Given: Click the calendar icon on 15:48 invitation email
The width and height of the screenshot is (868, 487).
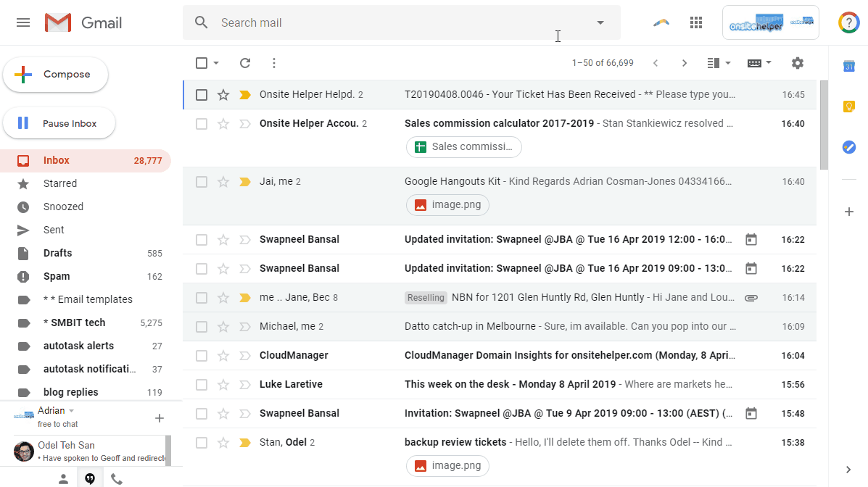Looking at the screenshot, I should pyautogui.click(x=751, y=413).
